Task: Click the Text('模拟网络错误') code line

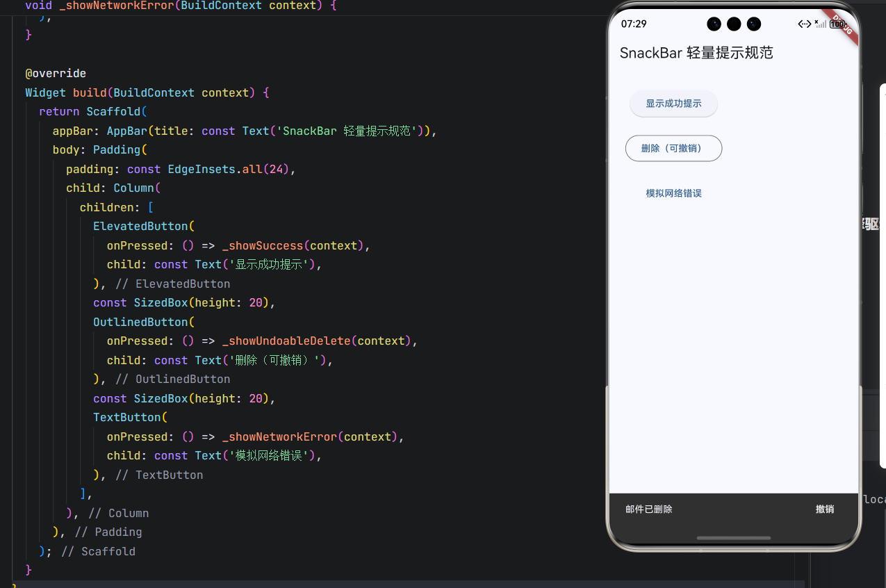Action: 215,456
